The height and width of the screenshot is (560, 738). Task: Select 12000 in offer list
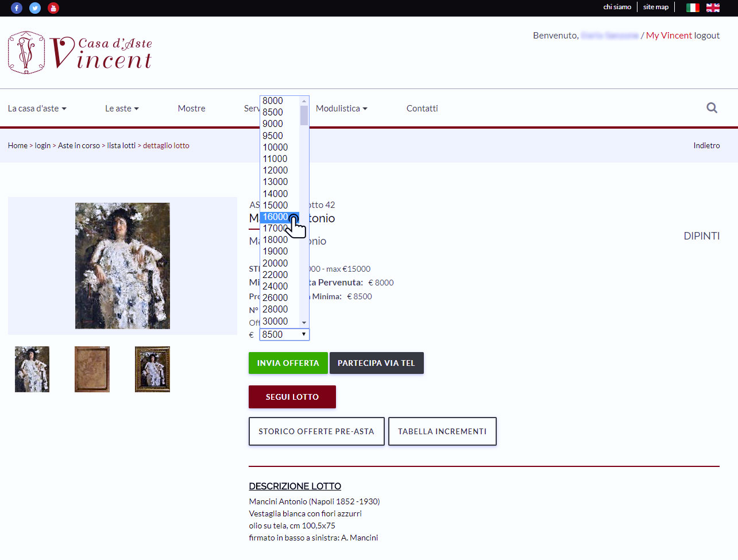280,170
